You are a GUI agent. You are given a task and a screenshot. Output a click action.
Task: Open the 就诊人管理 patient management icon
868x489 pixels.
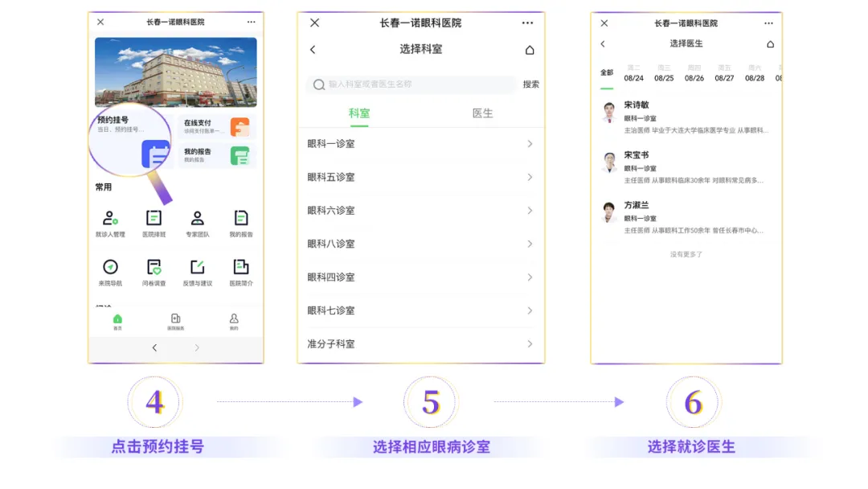[110, 219]
